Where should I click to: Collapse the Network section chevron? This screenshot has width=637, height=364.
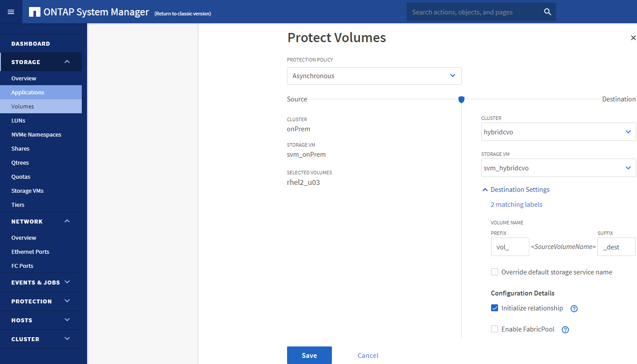click(x=67, y=221)
